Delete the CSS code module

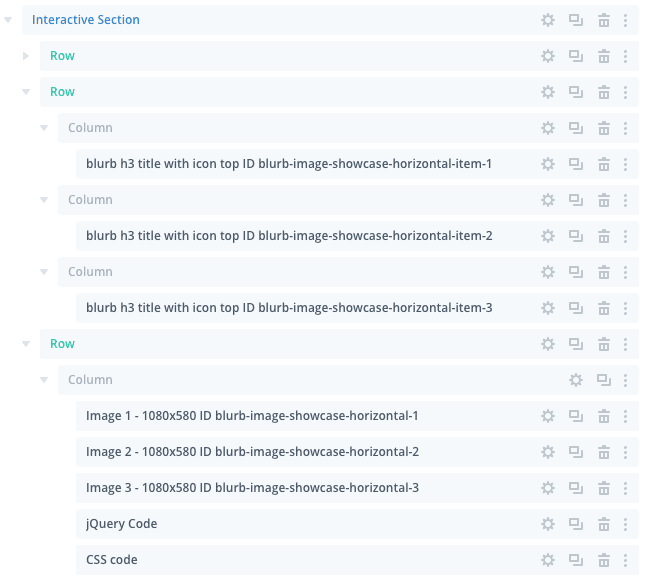click(x=603, y=560)
